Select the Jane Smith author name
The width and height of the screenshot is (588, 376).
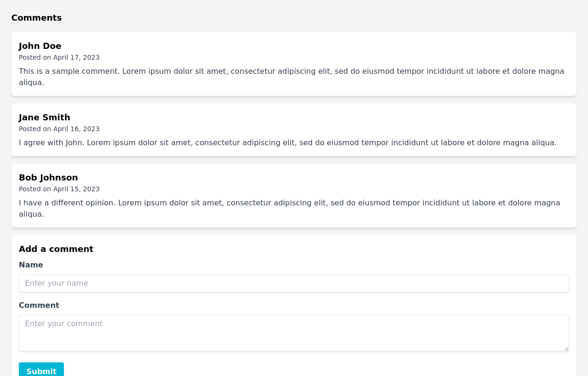[x=44, y=117]
